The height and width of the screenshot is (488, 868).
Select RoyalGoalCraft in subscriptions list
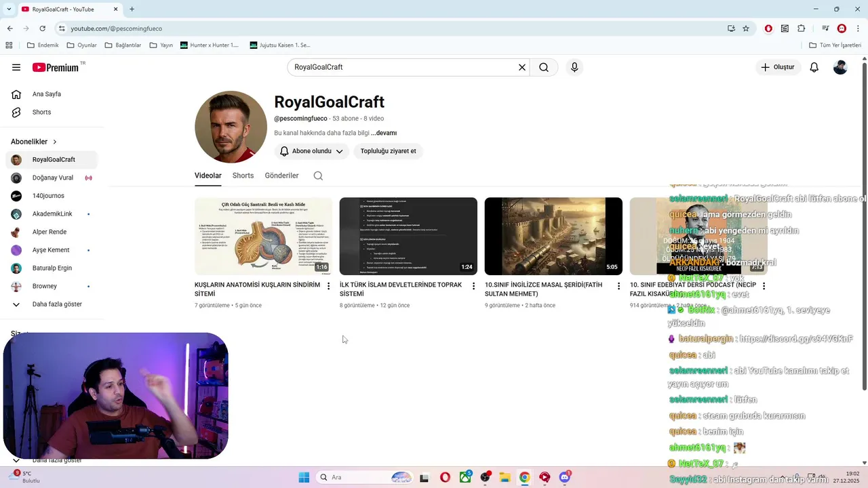point(52,160)
